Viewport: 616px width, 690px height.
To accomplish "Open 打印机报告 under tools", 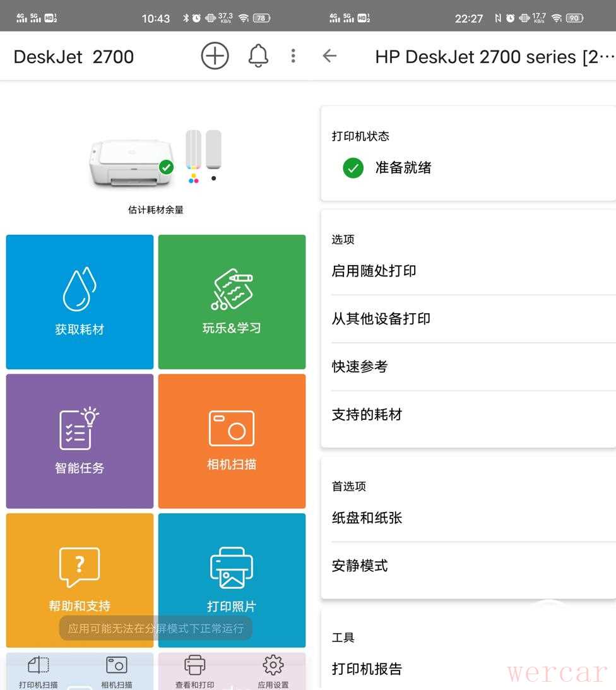I will click(367, 669).
